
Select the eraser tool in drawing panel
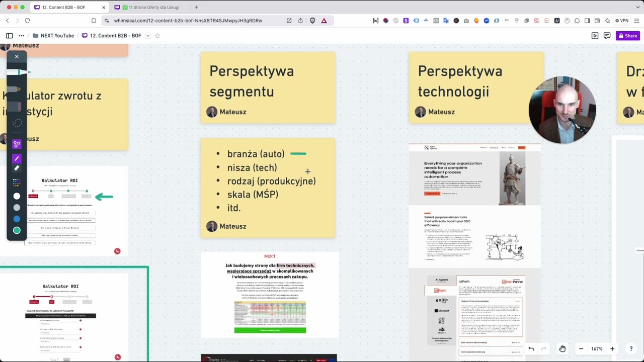click(x=15, y=107)
